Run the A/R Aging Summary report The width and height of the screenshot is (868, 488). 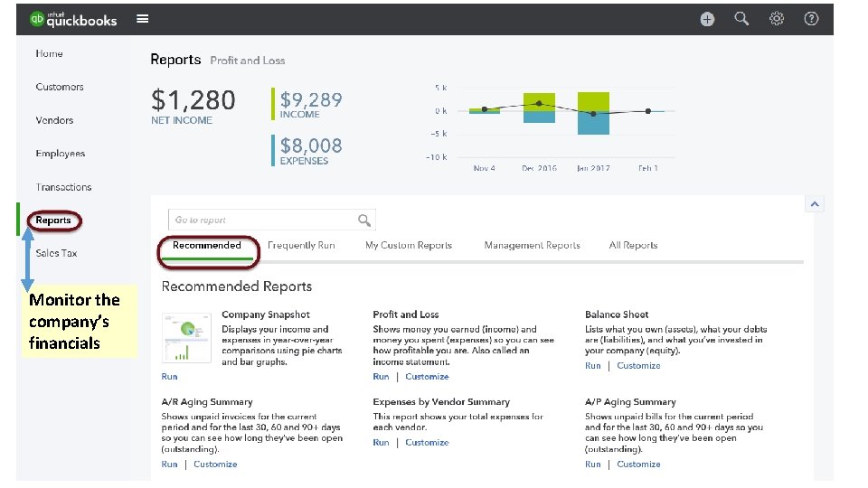169,465
